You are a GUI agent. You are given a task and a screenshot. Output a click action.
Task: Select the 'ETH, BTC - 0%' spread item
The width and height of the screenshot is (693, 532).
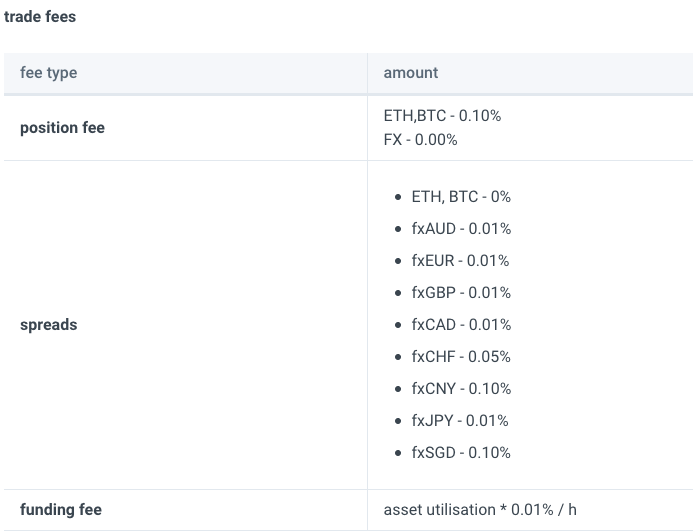[x=461, y=197]
